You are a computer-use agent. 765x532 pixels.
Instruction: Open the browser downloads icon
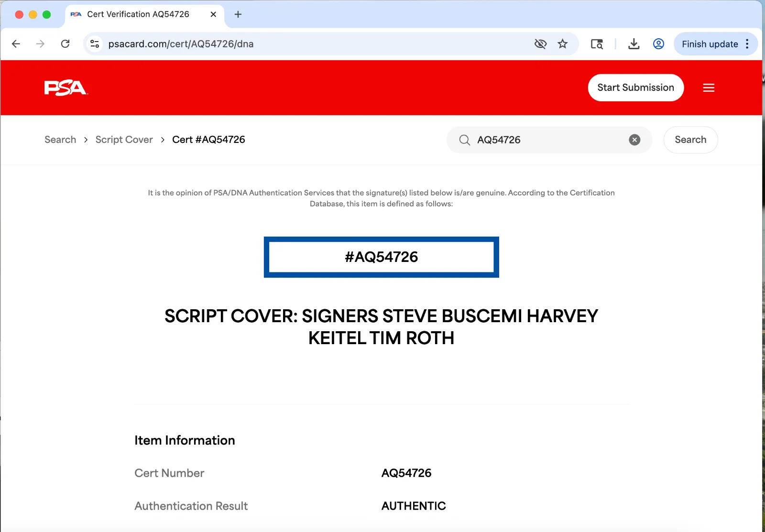[634, 44]
